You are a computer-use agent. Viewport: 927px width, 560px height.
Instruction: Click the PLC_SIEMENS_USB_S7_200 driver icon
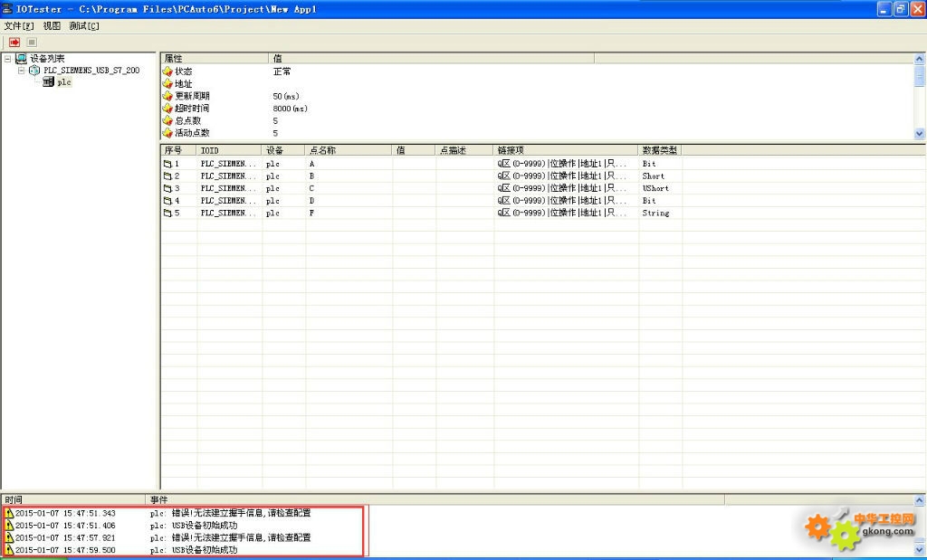(x=35, y=71)
